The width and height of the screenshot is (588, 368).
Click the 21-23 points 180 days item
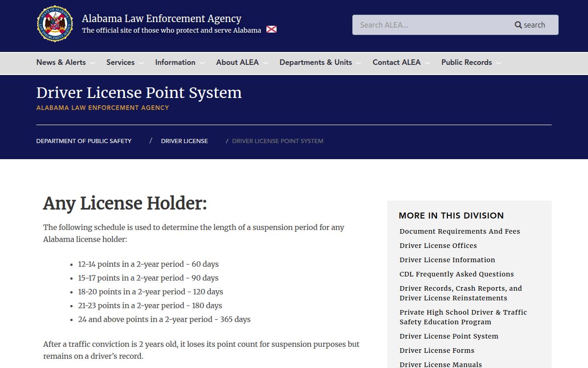coord(150,305)
